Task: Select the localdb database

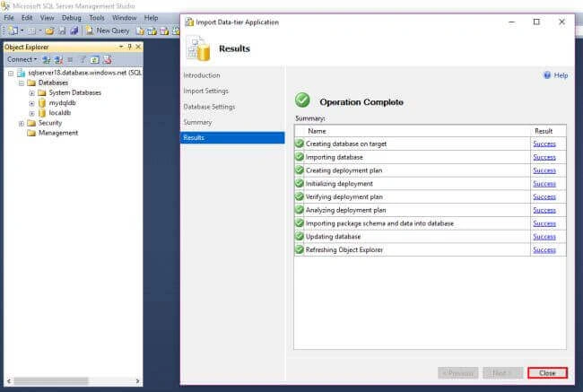Action: [59, 113]
